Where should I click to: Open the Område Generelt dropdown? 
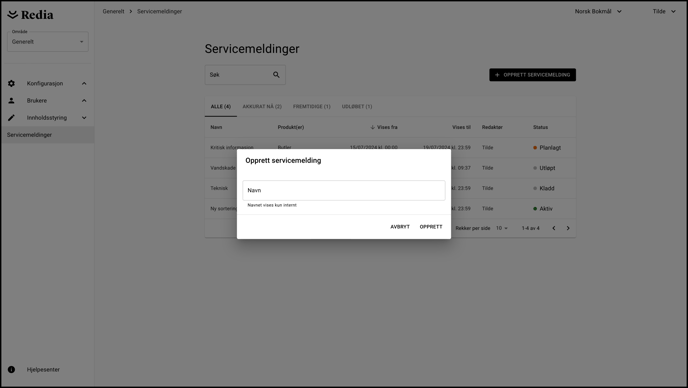[x=48, y=42]
